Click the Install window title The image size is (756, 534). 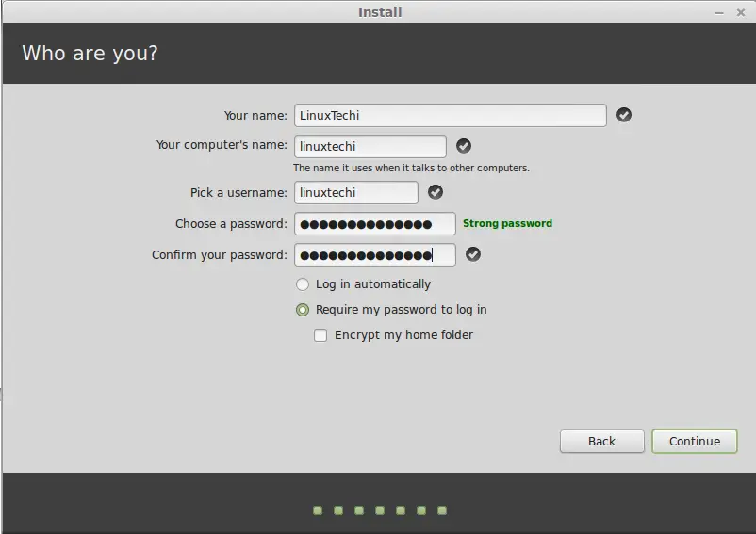[380, 12]
